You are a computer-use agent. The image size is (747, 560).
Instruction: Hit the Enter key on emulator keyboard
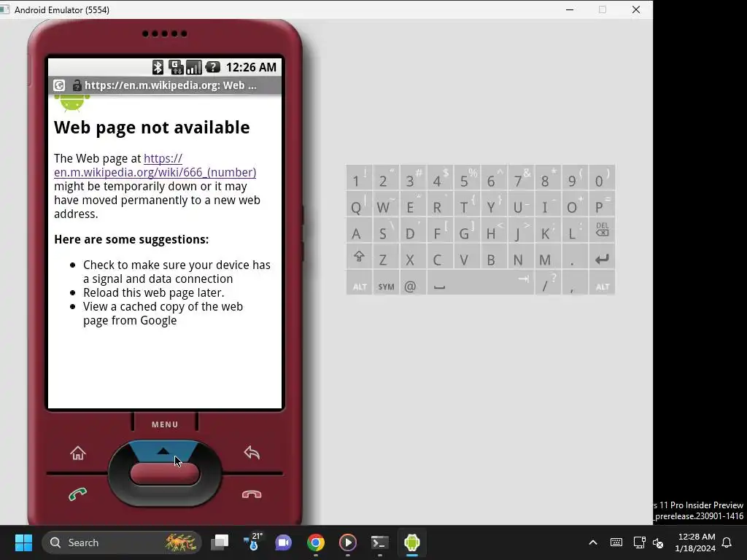point(602,257)
